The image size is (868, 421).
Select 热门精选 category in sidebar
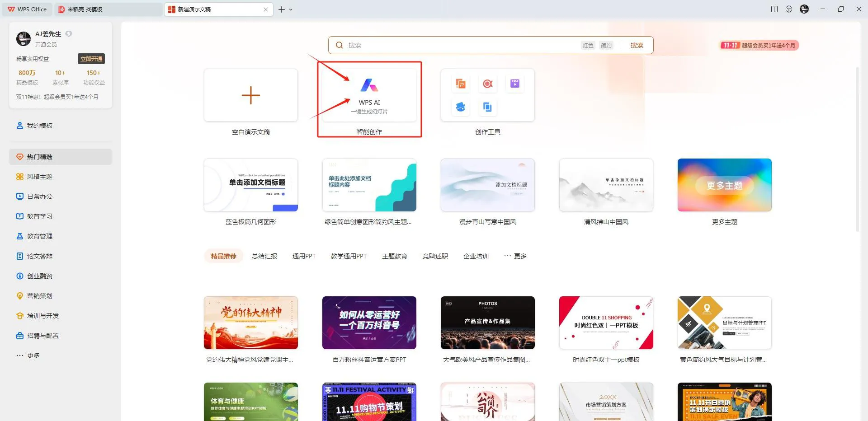tap(61, 157)
